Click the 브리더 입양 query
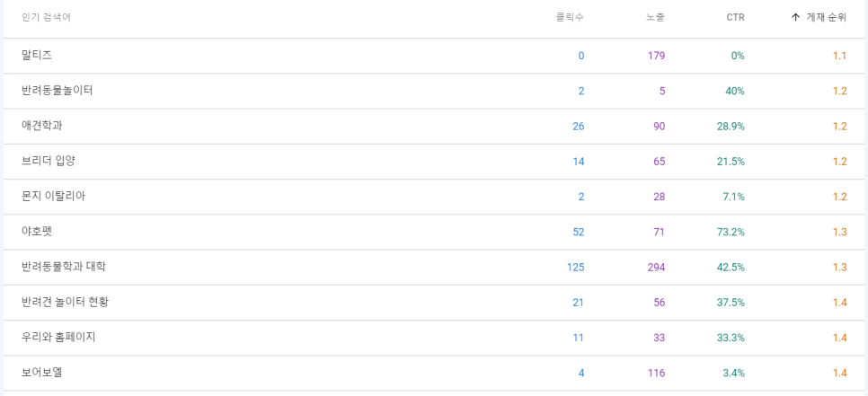The height and width of the screenshot is (396, 868). tap(49, 162)
